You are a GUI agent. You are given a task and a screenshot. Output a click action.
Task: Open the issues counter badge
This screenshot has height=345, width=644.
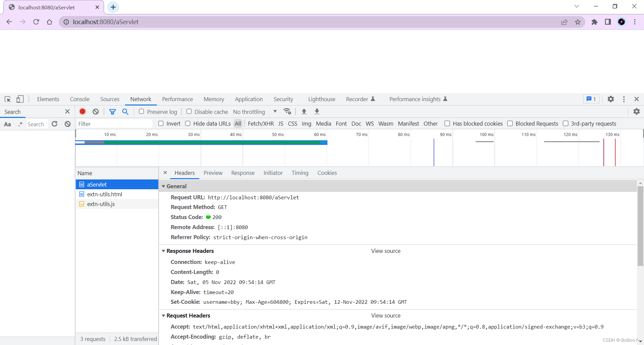591,99
